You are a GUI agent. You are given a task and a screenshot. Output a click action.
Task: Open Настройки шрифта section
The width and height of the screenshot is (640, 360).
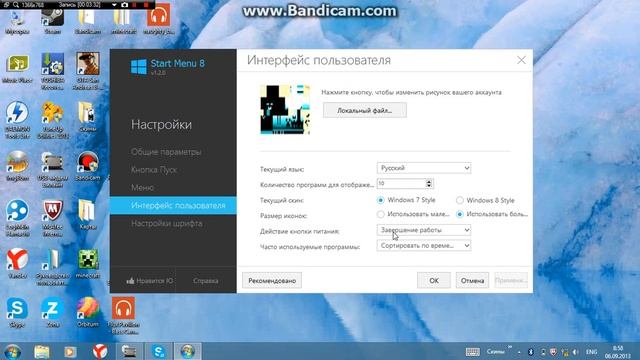(x=167, y=224)
